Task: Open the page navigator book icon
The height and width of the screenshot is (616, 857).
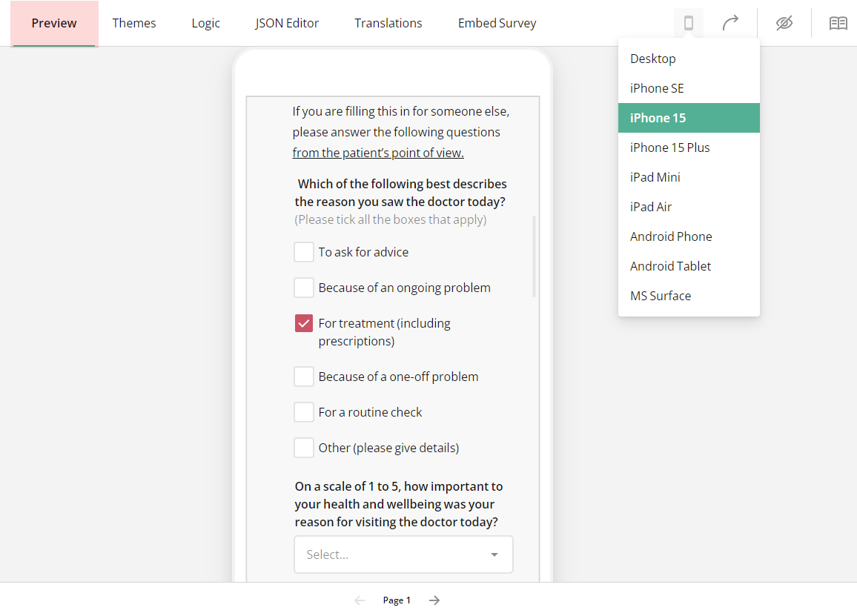Action: (838, 23)
